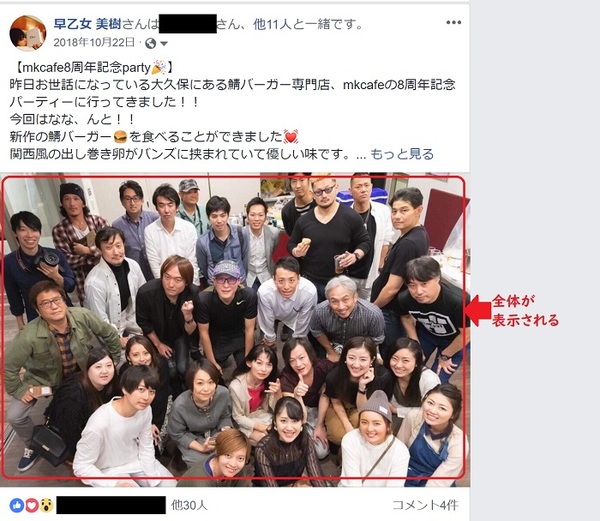600x521 pixels.
Task: Click the red 全体が表示される annotation arrow
Action: pyautogui.click(x=478, y=310)
